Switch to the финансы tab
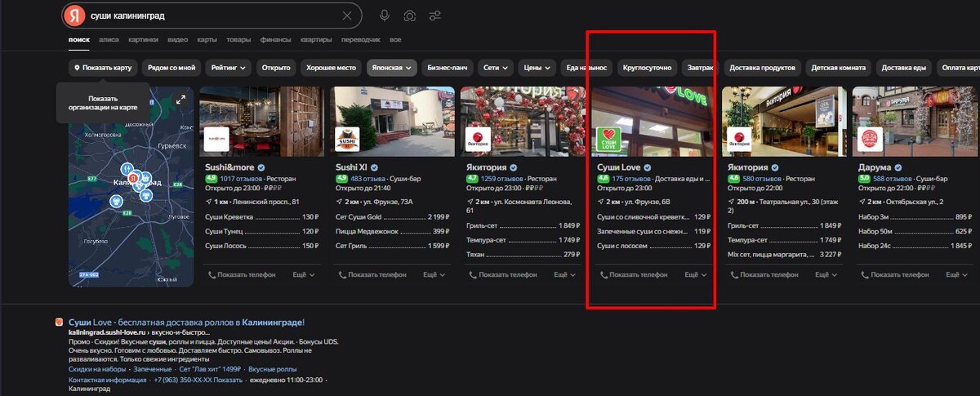The height and width of the screenshot is (396, 980). tap(276, 39)
